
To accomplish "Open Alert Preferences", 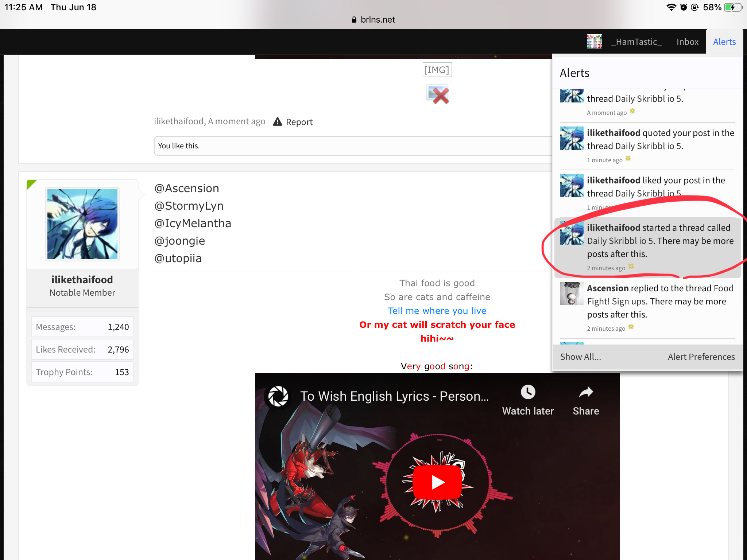I will [x=701, y=357].
